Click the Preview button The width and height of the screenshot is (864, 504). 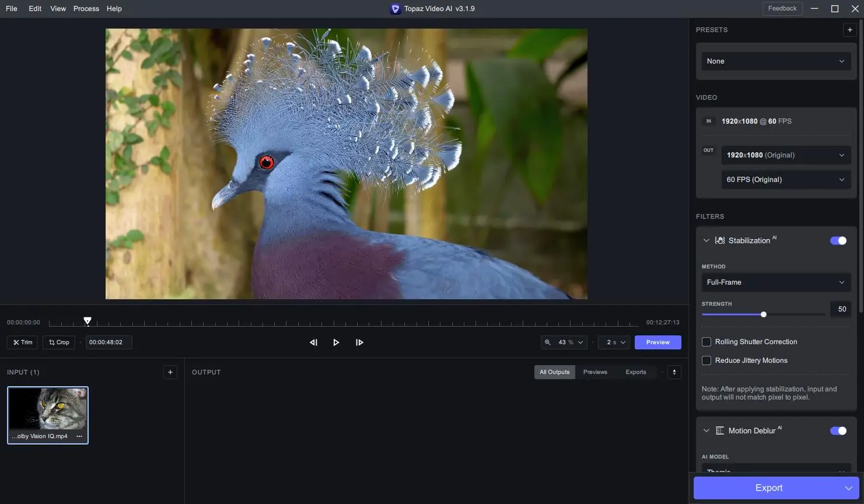(658, 342)
